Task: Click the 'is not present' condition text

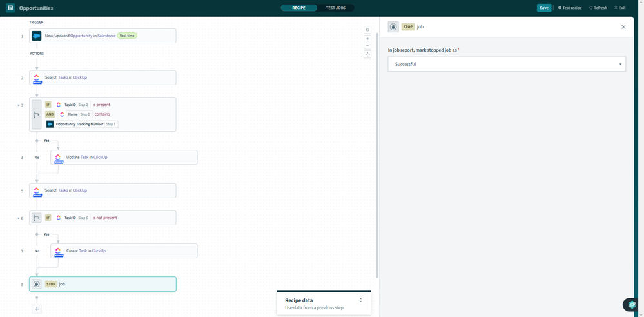Action: (104, 218)
